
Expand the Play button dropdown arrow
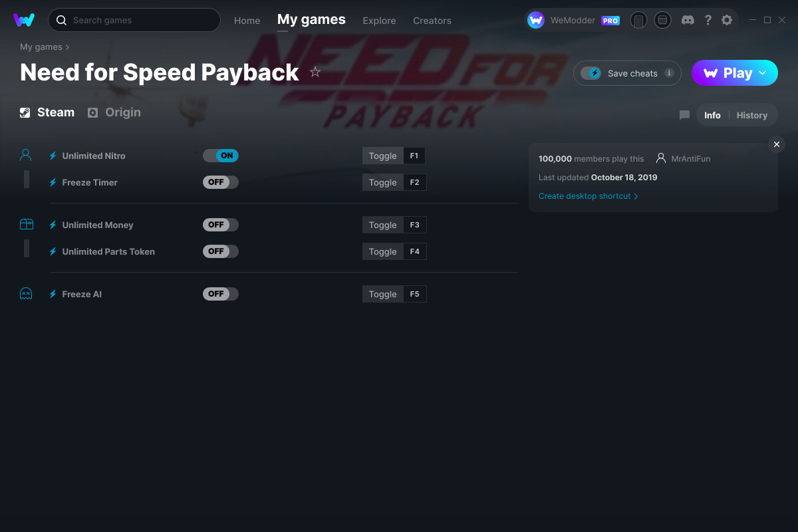pyautogui.click(x=763, y=72)
